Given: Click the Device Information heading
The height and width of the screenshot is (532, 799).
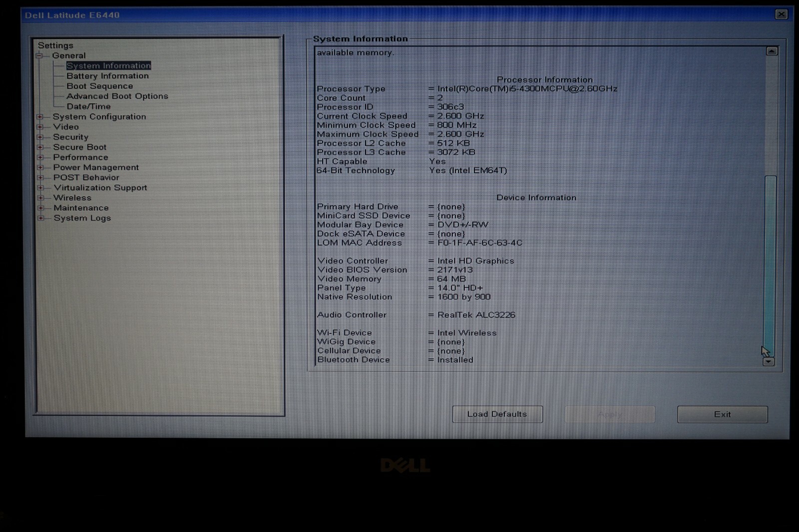Looking at the screenshot, I should pyautogui.click(x=536, y=198).
